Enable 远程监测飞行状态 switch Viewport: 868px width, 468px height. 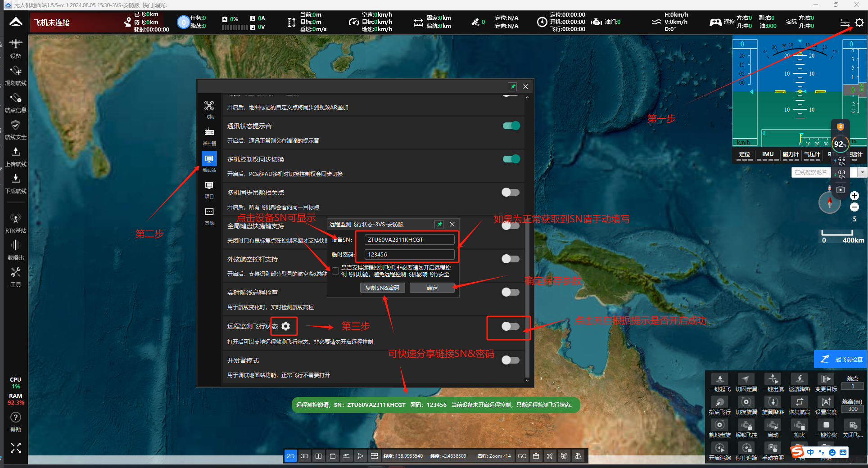[511, 326]
